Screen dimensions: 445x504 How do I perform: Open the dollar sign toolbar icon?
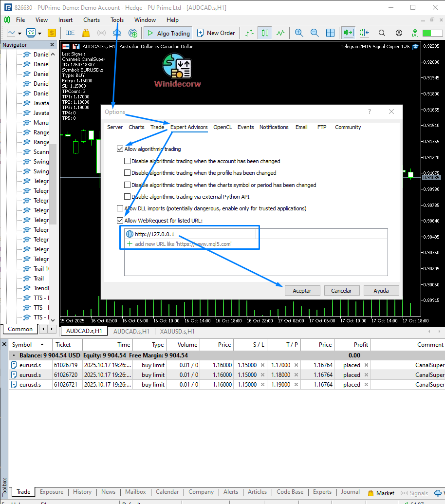(52, 33)
